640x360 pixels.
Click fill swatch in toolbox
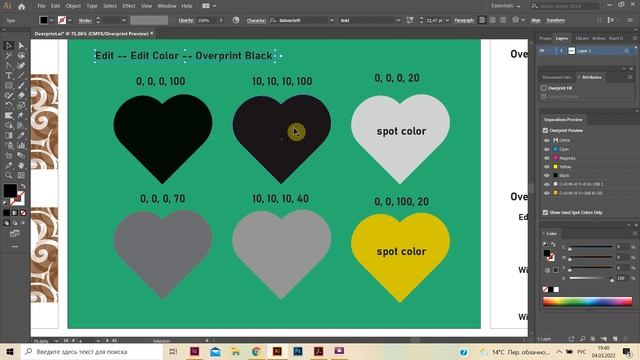pos(10,191)
